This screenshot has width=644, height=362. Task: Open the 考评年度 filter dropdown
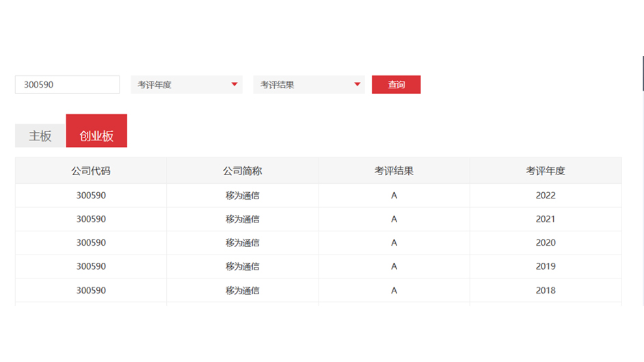pyautogui.click(x=186, y=85)
